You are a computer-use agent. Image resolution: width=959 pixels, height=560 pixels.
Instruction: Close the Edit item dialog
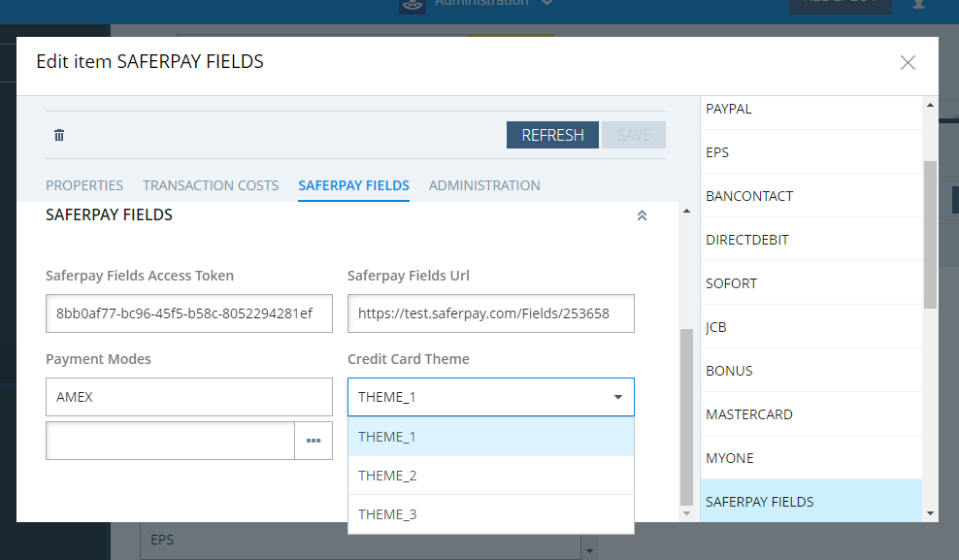click(908, 63)
